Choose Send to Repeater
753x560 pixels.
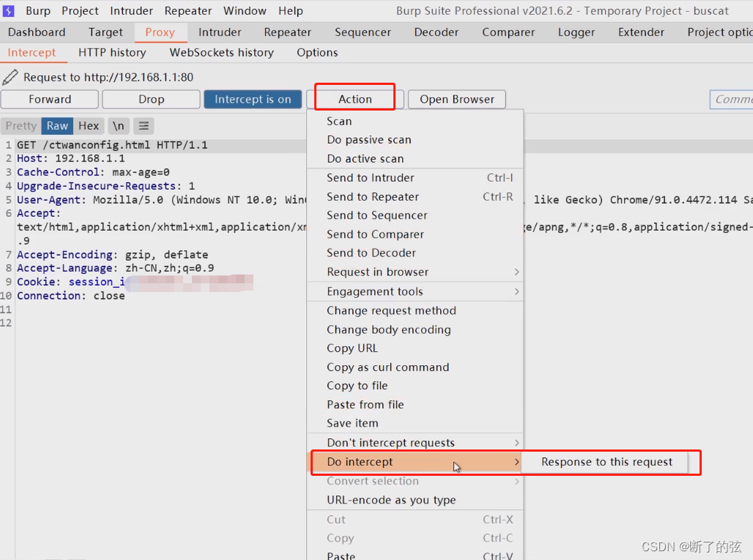(x=415, y=197)
